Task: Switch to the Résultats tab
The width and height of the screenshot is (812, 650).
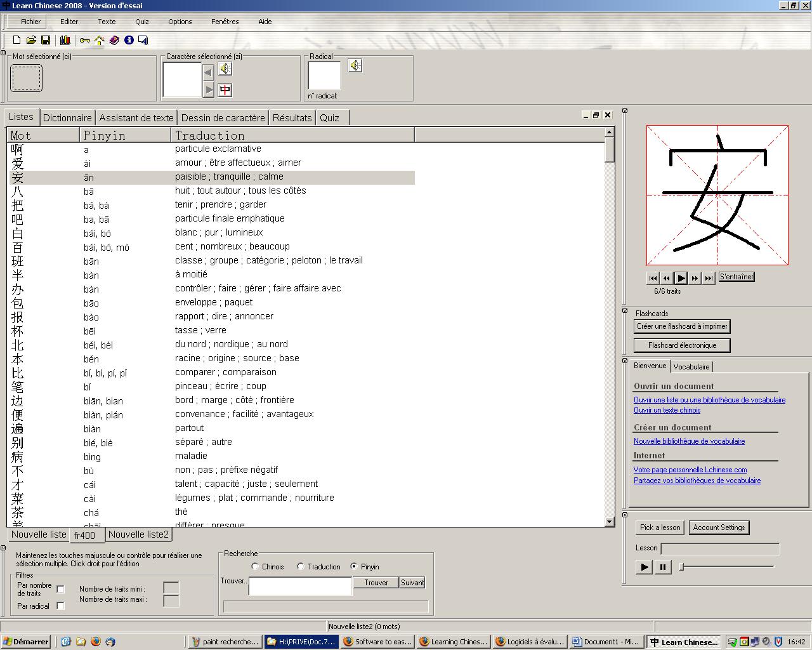Action: point(292,117)
